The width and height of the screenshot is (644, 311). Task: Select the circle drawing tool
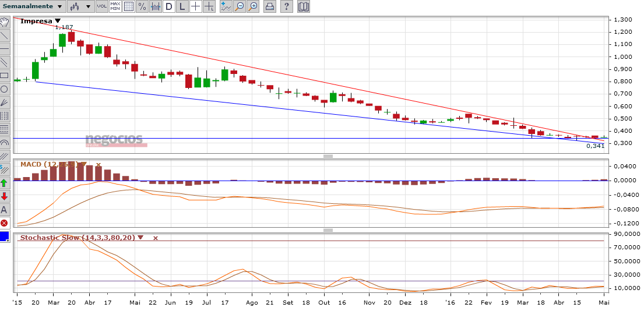pyautogui.click(x=5, y=89)
